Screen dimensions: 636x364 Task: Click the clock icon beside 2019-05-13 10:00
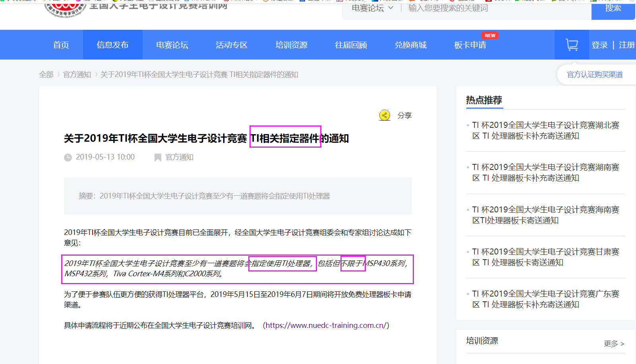pyautogui.click(x=68, y=158)
